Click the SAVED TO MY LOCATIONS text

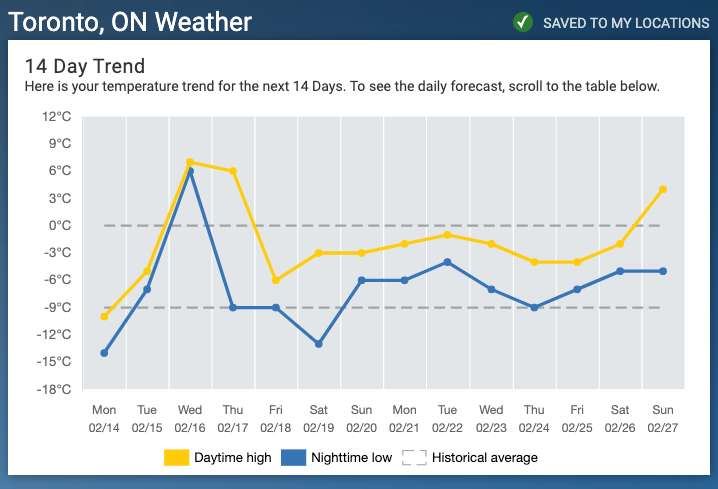point(626,23)
